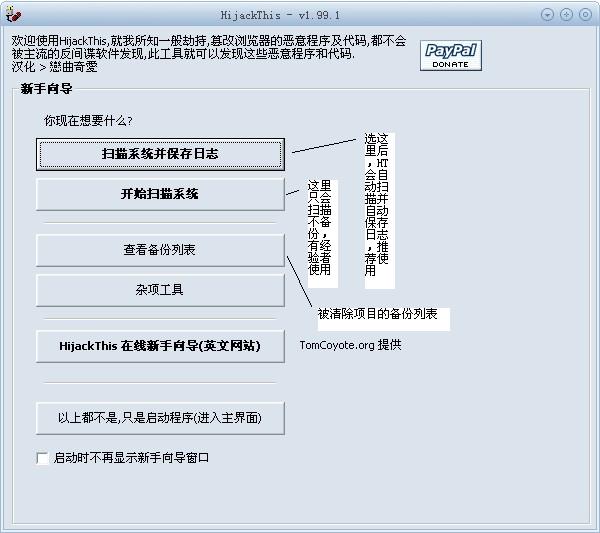Enable 启动时不再显示新手向导窗口 checkbox
The image size is (600, 533).
pyautogui.click(x=42, y=458)
